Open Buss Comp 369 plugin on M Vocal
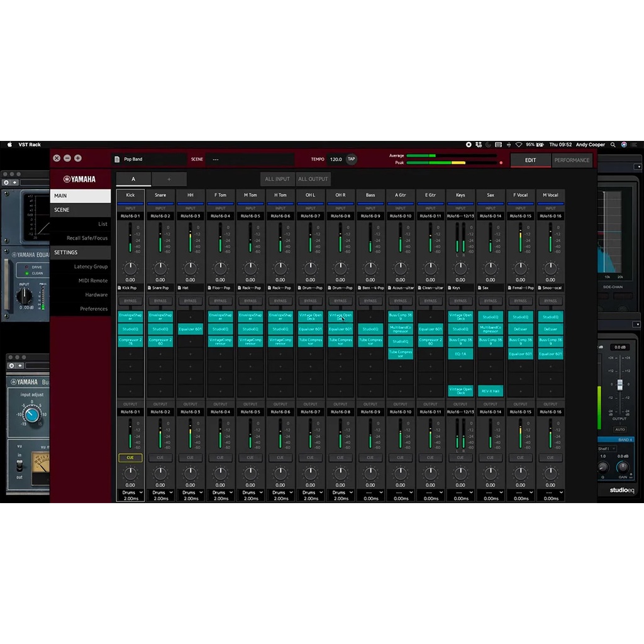This screenshot has width=644, height=644. click(x=550, y=341)
